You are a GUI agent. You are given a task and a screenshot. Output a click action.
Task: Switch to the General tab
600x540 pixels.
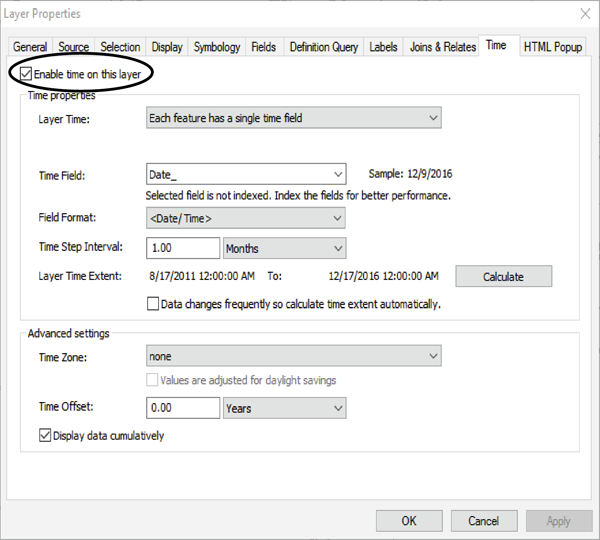point(30,47)
